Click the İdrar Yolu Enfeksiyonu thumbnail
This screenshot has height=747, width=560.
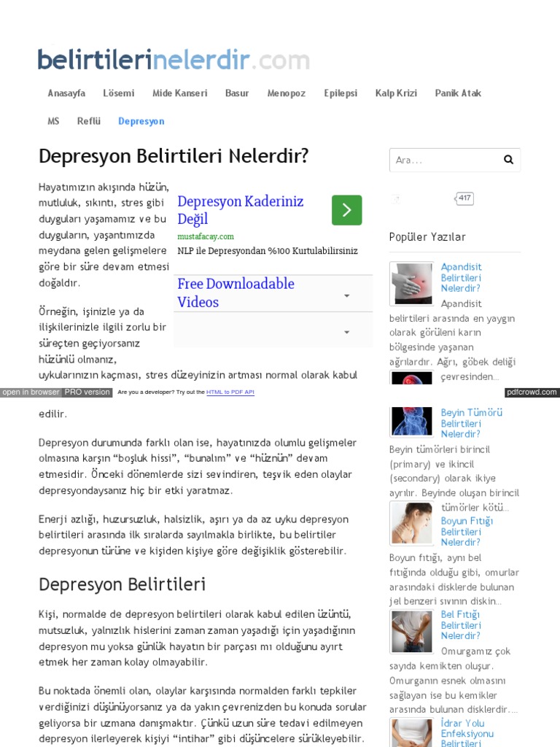pos(411,732)
